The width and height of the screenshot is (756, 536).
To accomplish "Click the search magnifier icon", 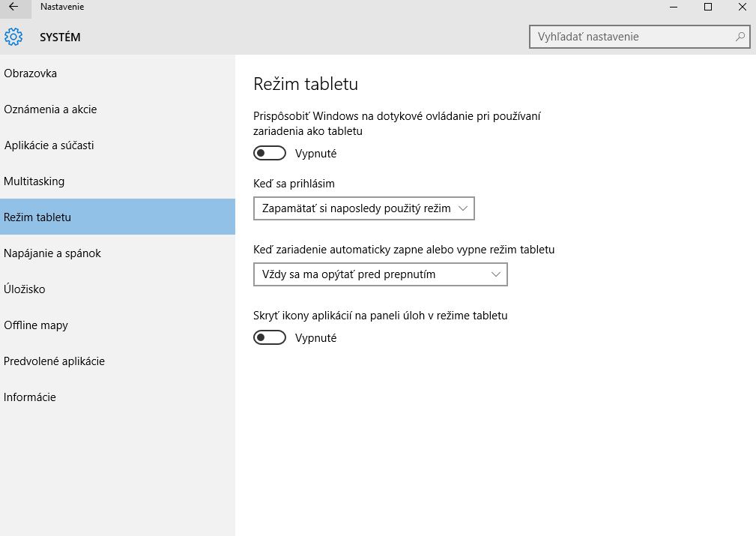I will click(740, 37).
